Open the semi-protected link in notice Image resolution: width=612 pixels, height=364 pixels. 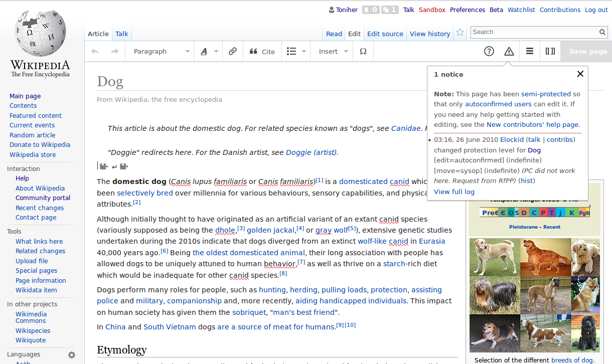point(546,94)
